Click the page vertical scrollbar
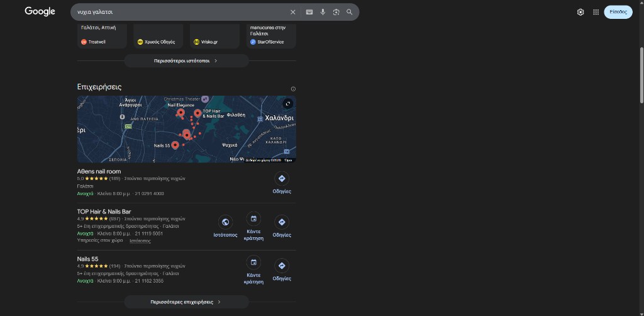 (x=641, y=75)
